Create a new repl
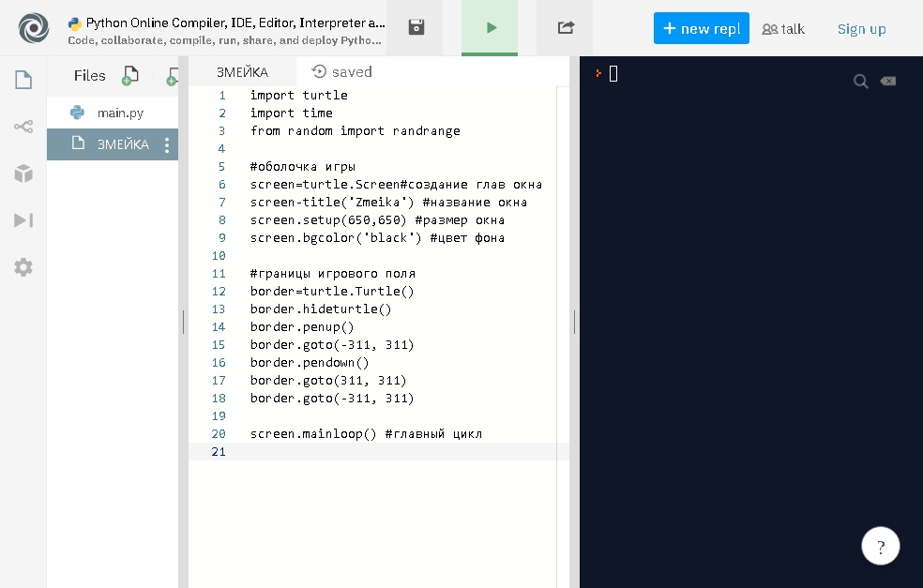Image resolution: width=923 pixels, height=588 pixels. [701, 28]
